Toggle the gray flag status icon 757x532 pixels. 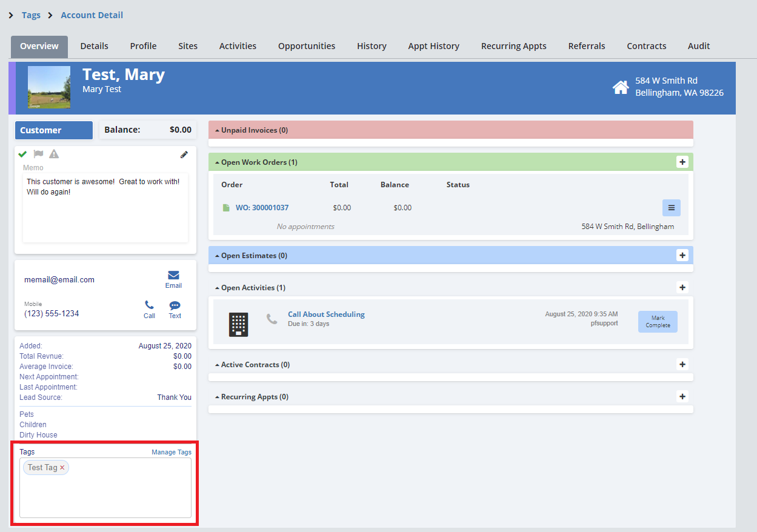pos(38,154)
